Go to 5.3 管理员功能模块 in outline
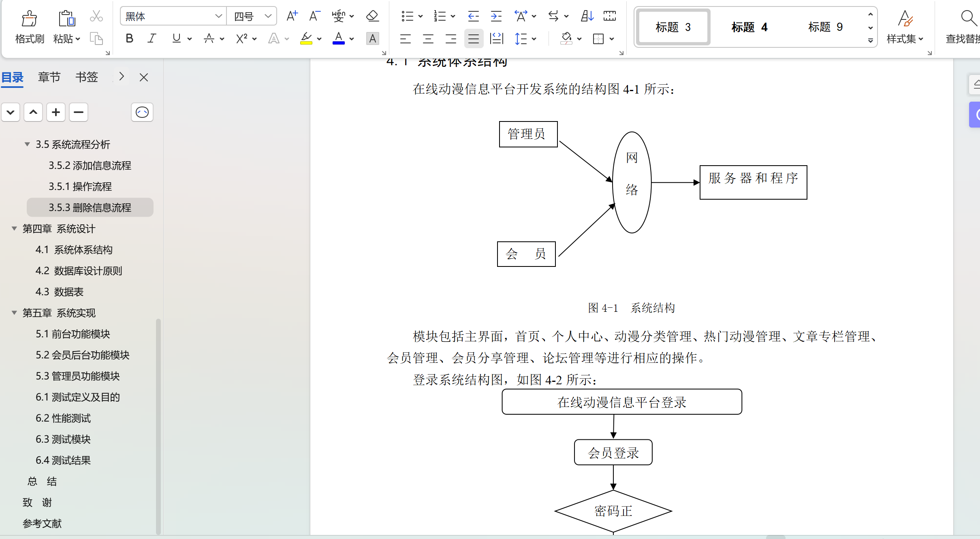 77,376
